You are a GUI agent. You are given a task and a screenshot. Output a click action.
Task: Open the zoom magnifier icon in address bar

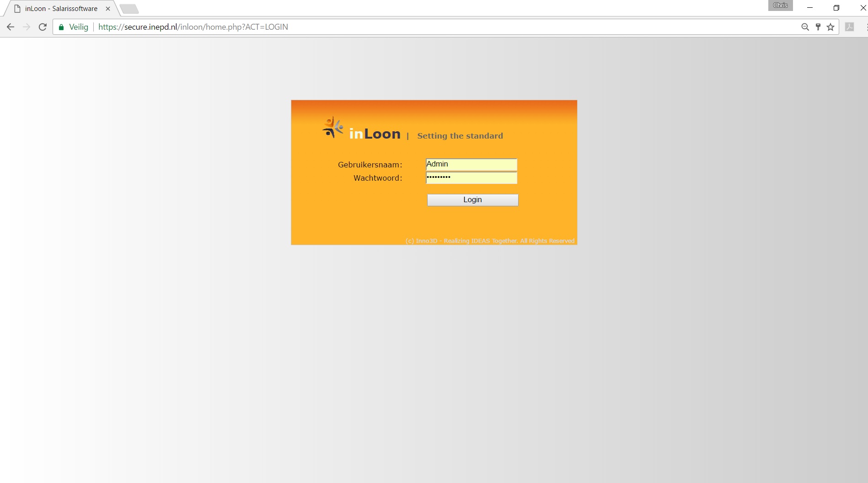tap(805, 27)
